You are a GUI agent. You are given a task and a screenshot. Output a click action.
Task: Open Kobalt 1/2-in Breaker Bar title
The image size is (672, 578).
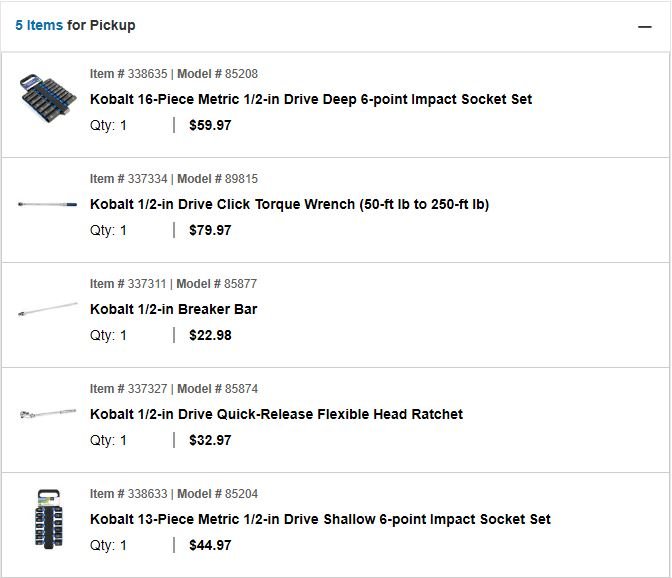[x=174, y=309]
